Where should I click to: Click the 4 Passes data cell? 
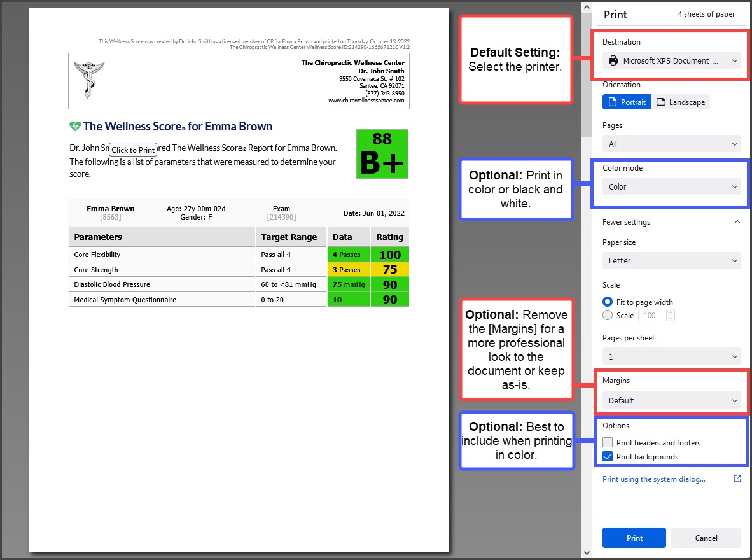pyautogui.click(x=349, y=255)
